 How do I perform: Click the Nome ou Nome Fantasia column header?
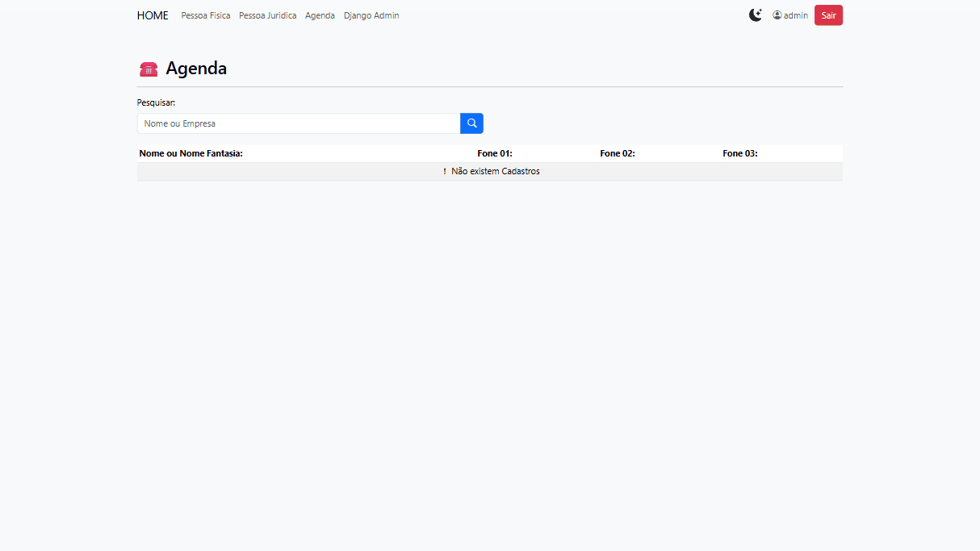(x=191, y=153)
